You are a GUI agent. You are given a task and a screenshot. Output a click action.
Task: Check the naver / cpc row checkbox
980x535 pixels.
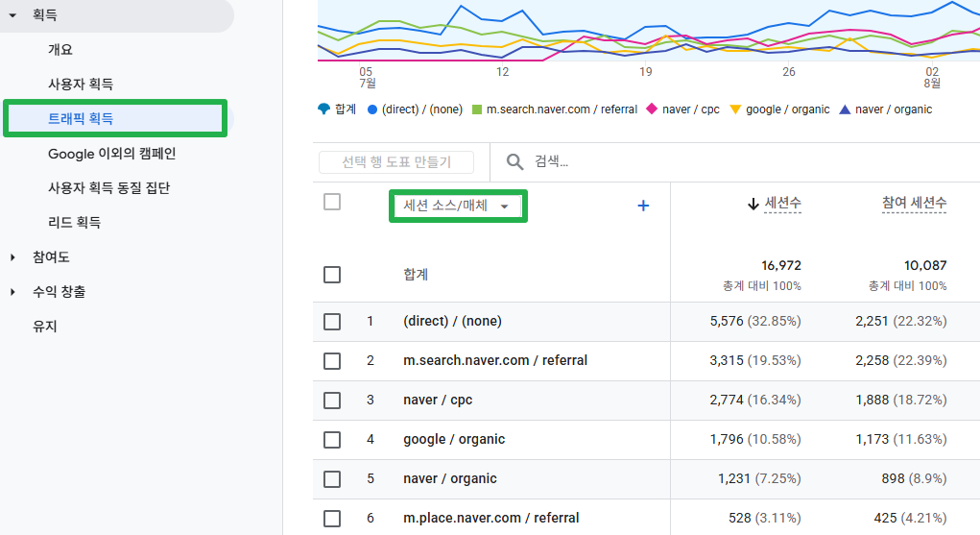[x=332, y=401]
